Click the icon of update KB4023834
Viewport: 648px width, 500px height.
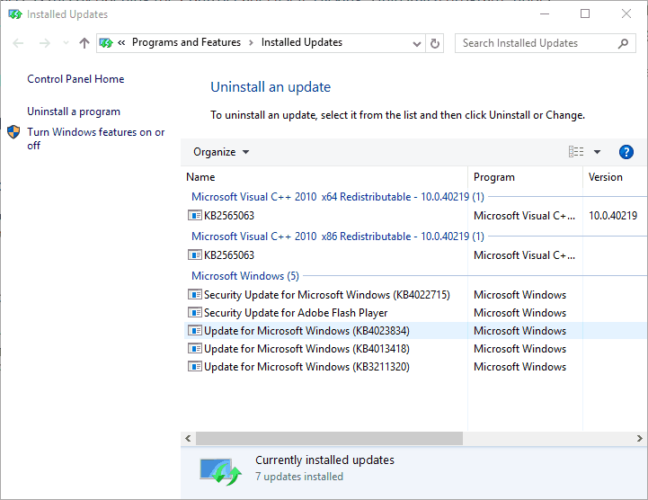tap(195, 331)
